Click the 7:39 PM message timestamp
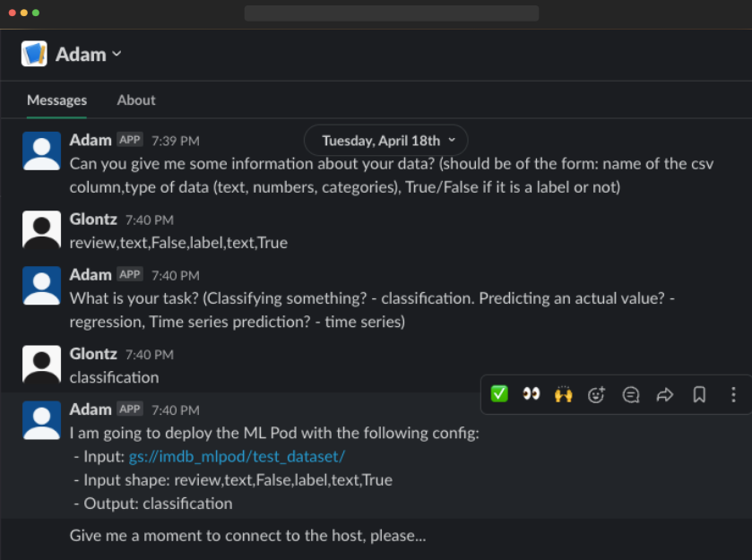 point(175,141)
